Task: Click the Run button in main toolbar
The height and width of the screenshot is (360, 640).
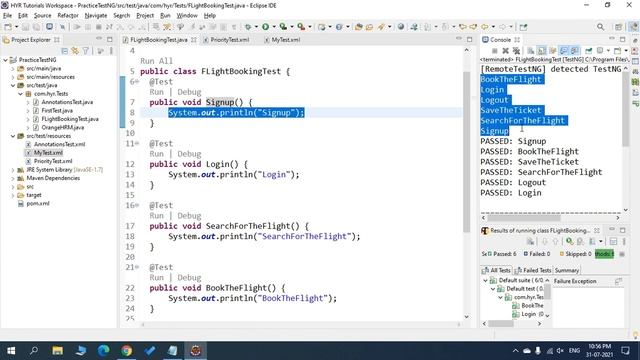Action: coord(265,27)
